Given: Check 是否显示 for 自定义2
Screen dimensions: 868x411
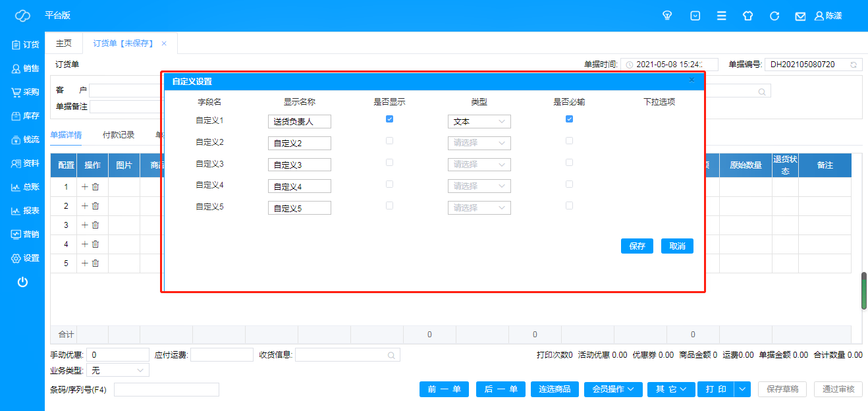Looking at the screenshot, I should click(x=389, y=141).
